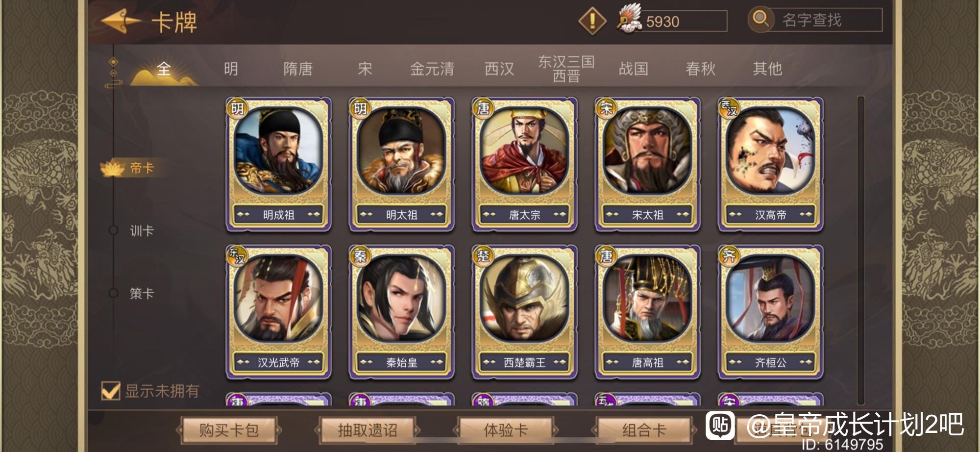The height and width of the screenshot is (452, 980).
Task: Select the 训卡 radio option
Action: tap(113, 230)
